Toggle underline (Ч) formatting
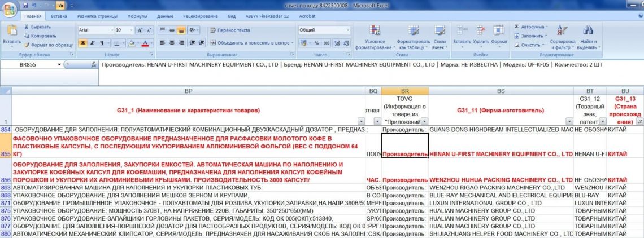 (102, 43)
